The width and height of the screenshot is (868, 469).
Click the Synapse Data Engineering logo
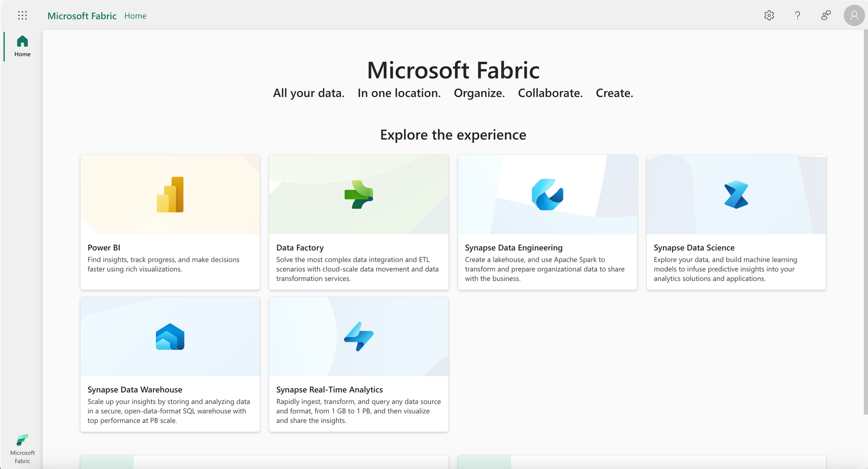tap(547, 194)
